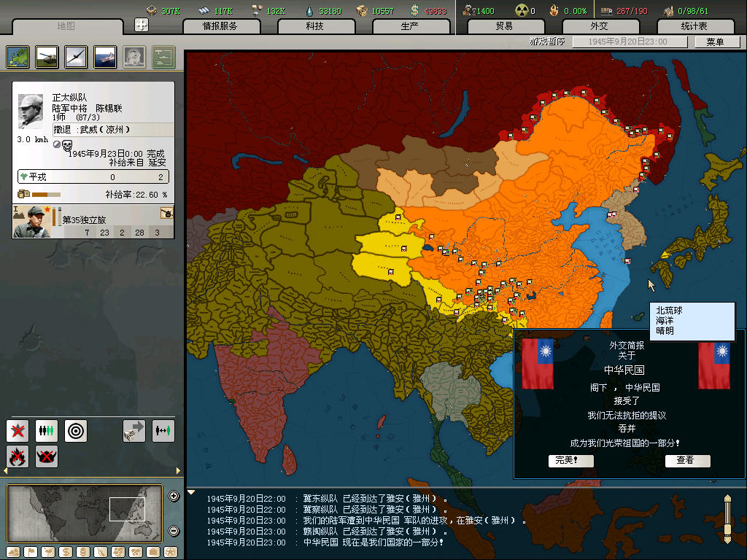747x560 pixels.
Task: Select the terrain mountain map mode
Action: point(13,552)
